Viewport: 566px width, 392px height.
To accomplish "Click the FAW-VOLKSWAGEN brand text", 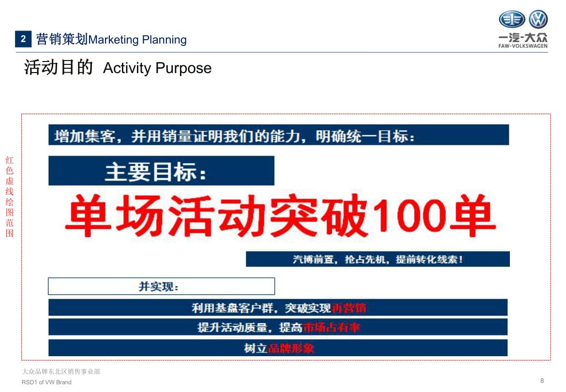I will click(522, 46).
